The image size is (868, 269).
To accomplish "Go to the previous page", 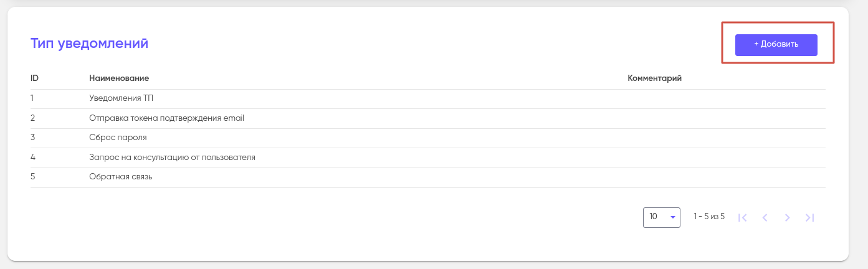I will click(765, 217).
